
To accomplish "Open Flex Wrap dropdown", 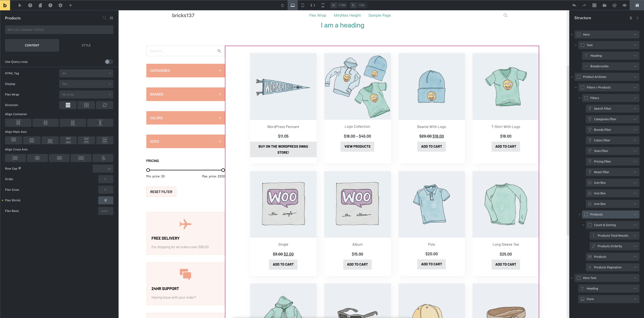I will point(86,94).
